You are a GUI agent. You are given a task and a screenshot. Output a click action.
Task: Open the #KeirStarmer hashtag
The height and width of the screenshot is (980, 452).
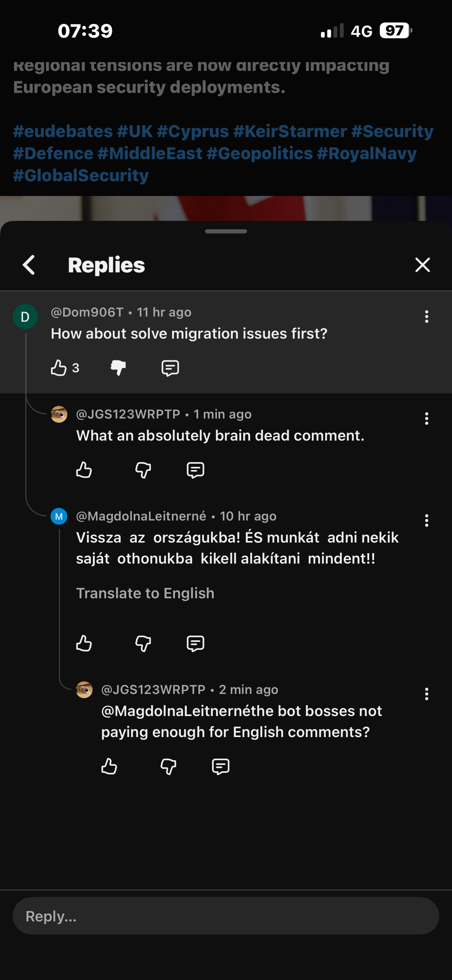click(290, 131)
